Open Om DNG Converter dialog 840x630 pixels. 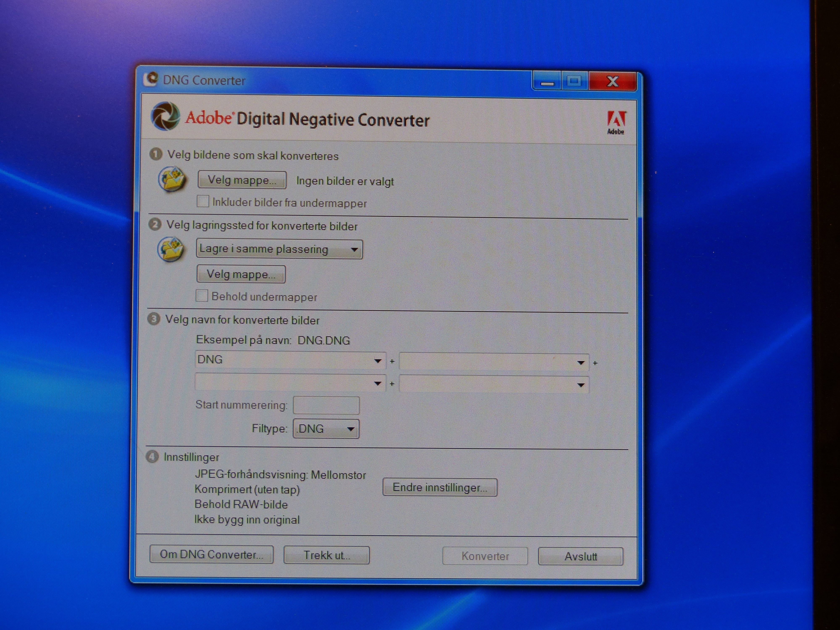pyautogui.click(x=211, y=555)
